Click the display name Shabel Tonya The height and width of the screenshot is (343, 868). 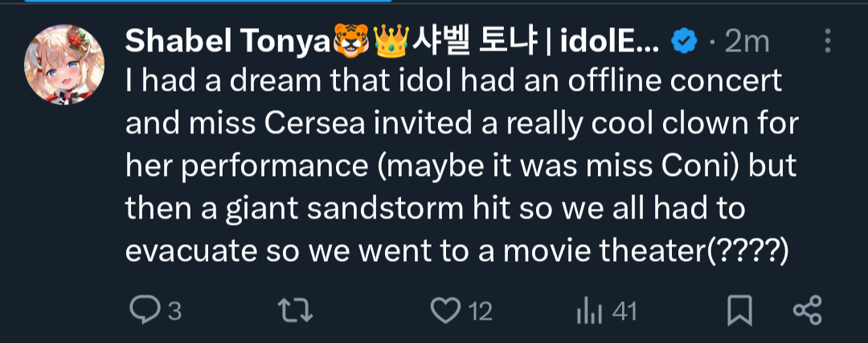(x=227, y=41)
